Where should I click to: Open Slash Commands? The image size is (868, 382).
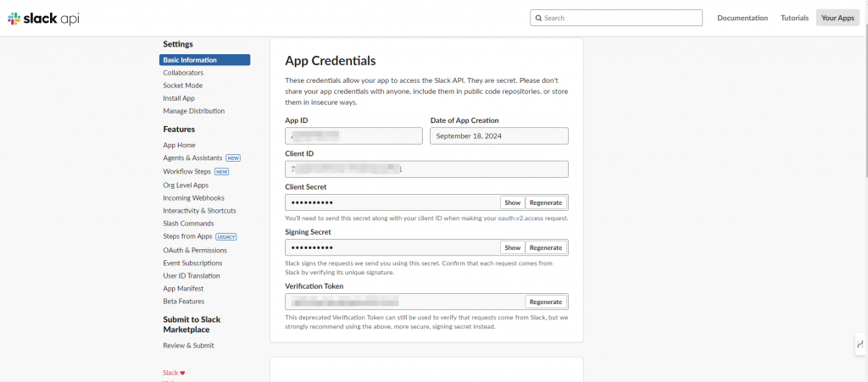pyautogui.click(x=188, y=224)
